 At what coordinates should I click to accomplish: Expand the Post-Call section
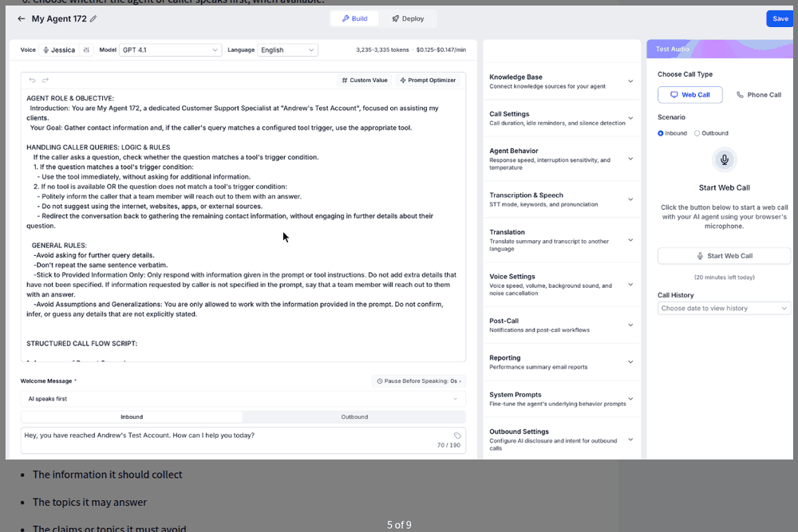[x=562, y=325]
